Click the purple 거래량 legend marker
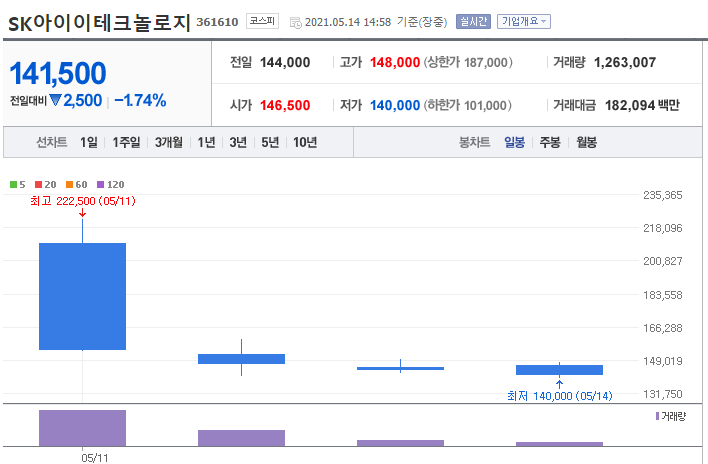This screenshot has width=708, height=464. (657, 416)
